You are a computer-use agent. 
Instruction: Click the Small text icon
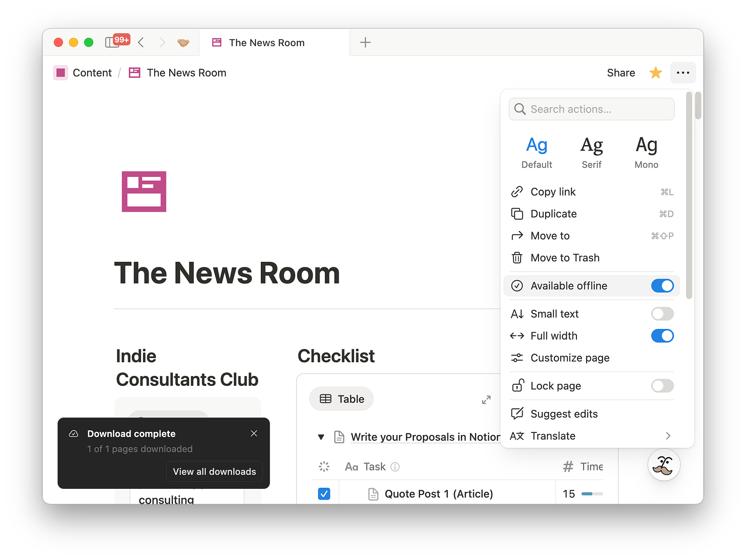pos(517,314)
